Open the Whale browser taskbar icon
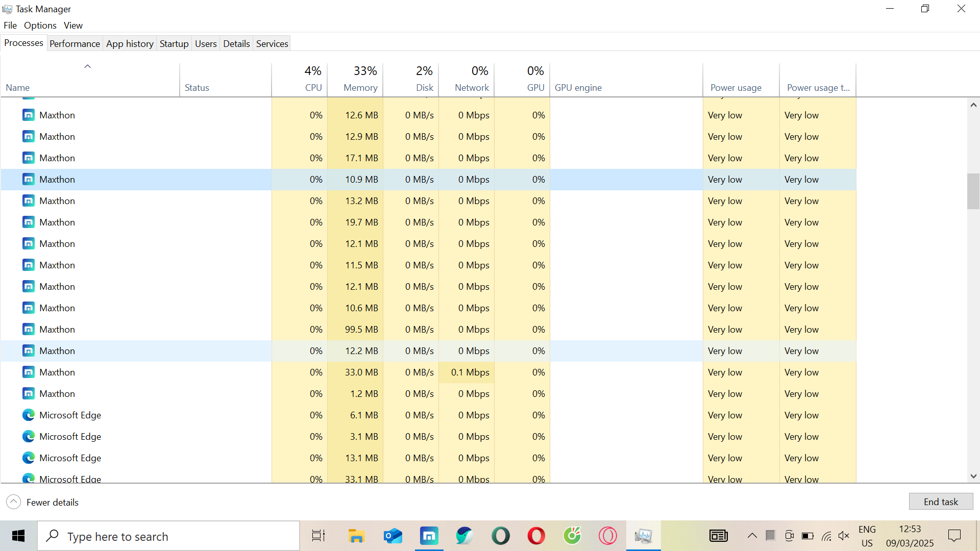 pos(464,536)
